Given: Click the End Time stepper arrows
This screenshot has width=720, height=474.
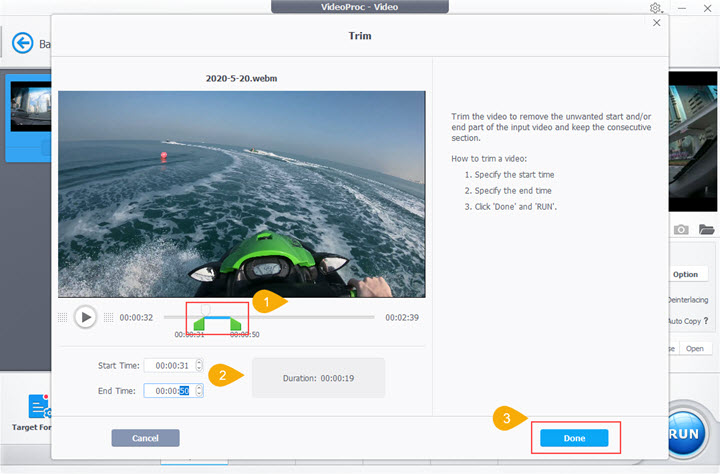Looking at the screenshot, I should click(x=199, y=391).
